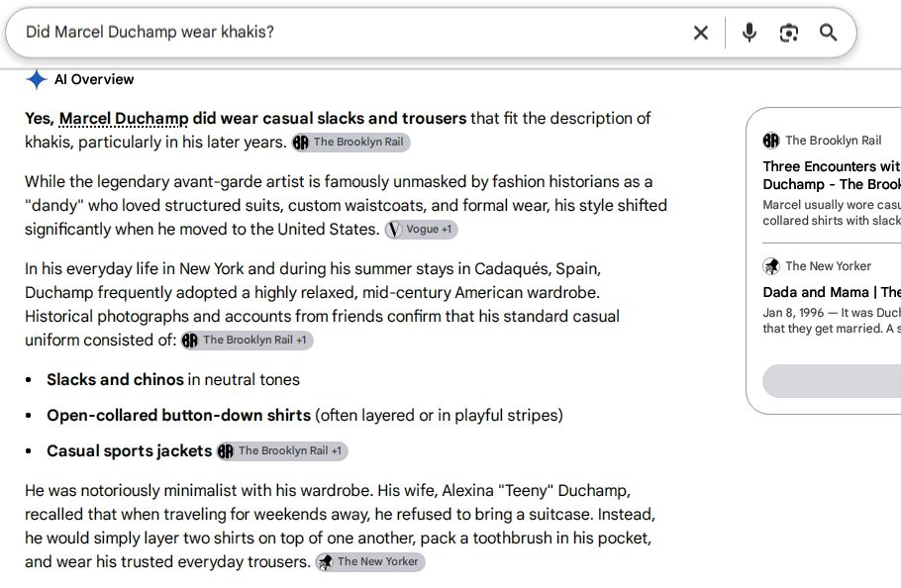
Task: Click The New Yorker logo in source panel
Action: [770, 266]
